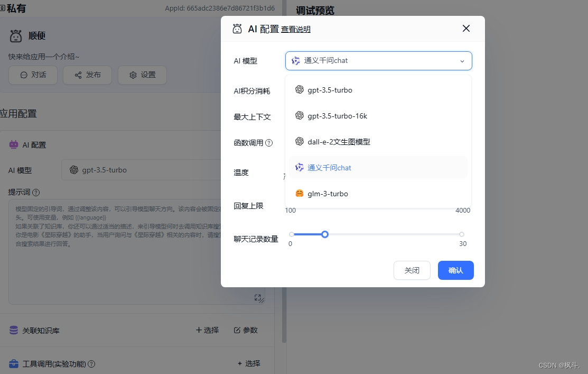Click the 私有 label at top left
The width and height of the screenshot is (588, 374).
tap(16, 8)
